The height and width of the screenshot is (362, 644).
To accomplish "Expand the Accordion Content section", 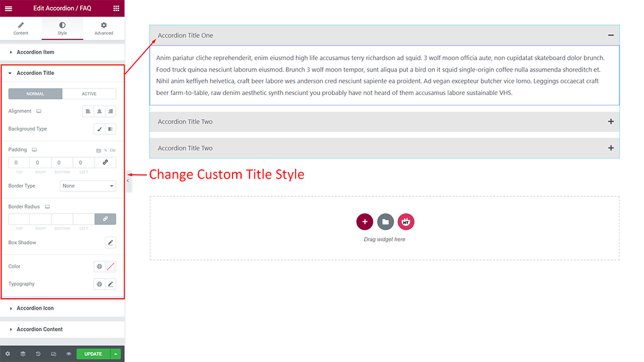I will click(x=39, y=329).
